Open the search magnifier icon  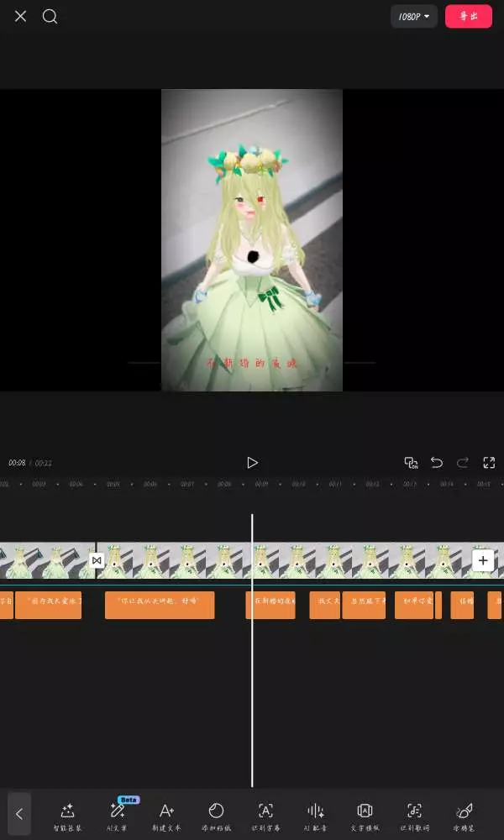50,17
